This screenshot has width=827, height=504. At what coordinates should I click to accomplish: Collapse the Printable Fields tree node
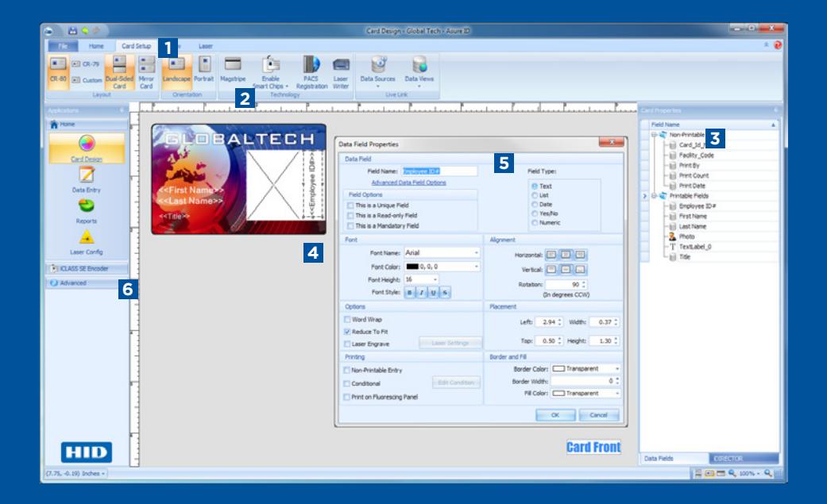point(654,195)
